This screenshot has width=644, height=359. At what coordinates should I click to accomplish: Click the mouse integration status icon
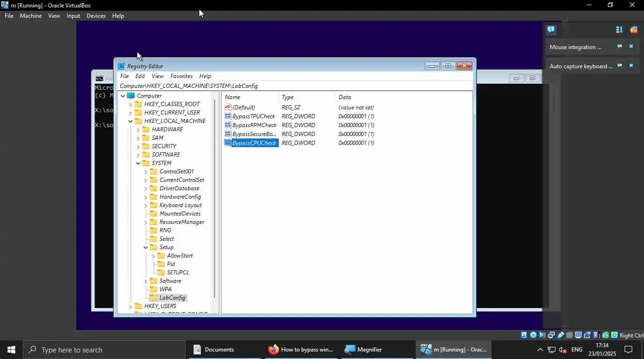coord(606,335)
